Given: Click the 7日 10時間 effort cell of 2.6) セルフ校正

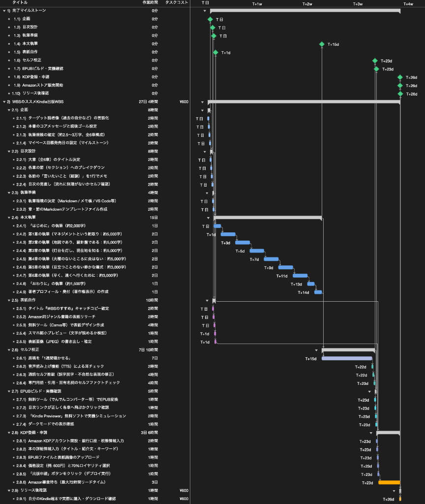Looking at the screenshot, I should click(x=149, y=350).
